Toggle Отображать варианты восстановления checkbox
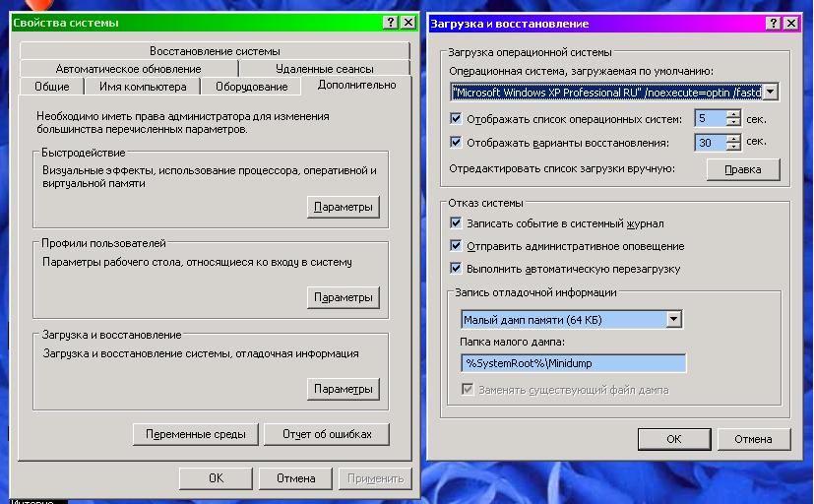This screenshot has height=504, width=814. pyautogui.click(x=456, y=143)
